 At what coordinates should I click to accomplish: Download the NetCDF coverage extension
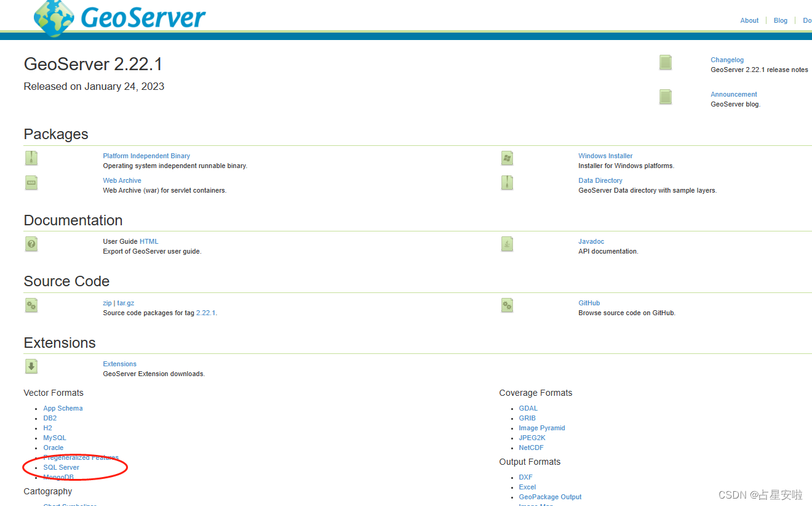pos(531,448)
